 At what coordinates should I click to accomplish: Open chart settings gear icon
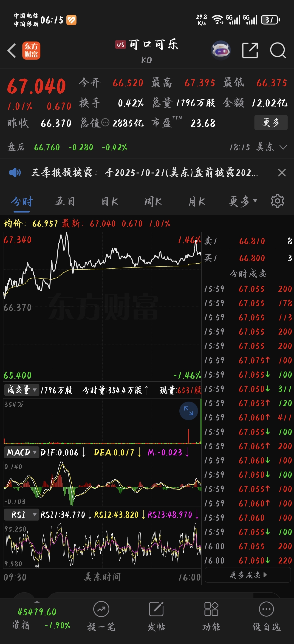pos(277,201)
